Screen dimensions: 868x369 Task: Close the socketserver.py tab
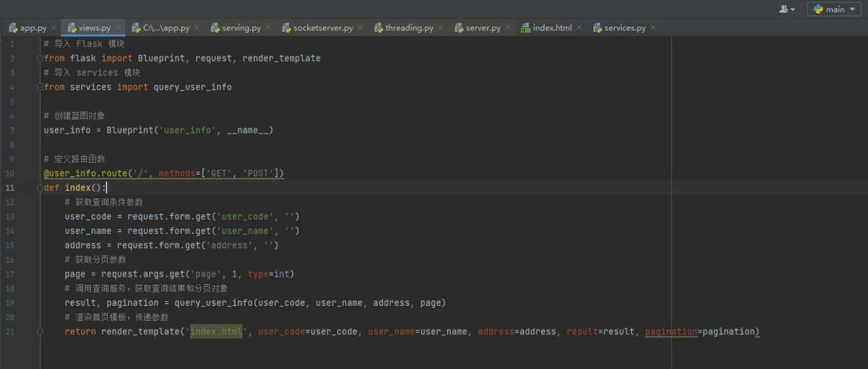coord(360,28)
